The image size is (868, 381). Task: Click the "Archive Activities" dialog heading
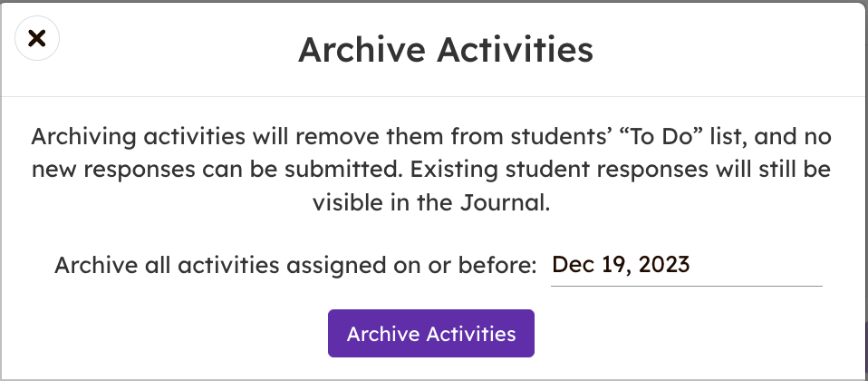click(x=446, y=50)
